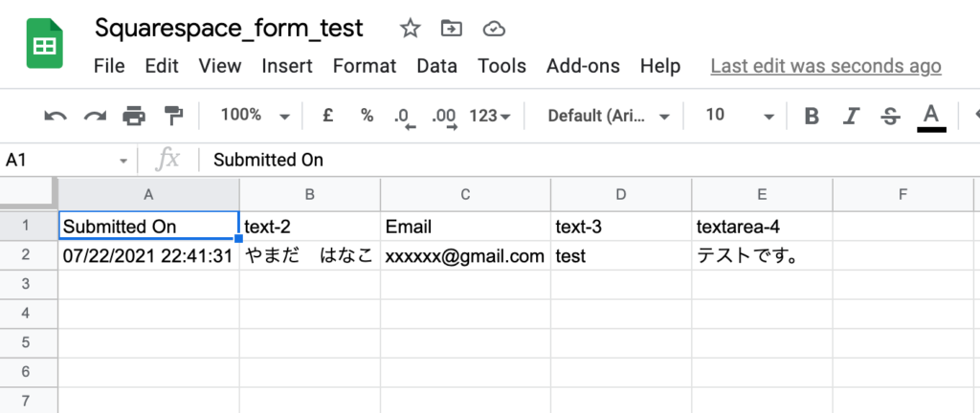This screenshot has height=413, width=980.
Task: Click the cloud document status icon
Action: tap(494, 29)
